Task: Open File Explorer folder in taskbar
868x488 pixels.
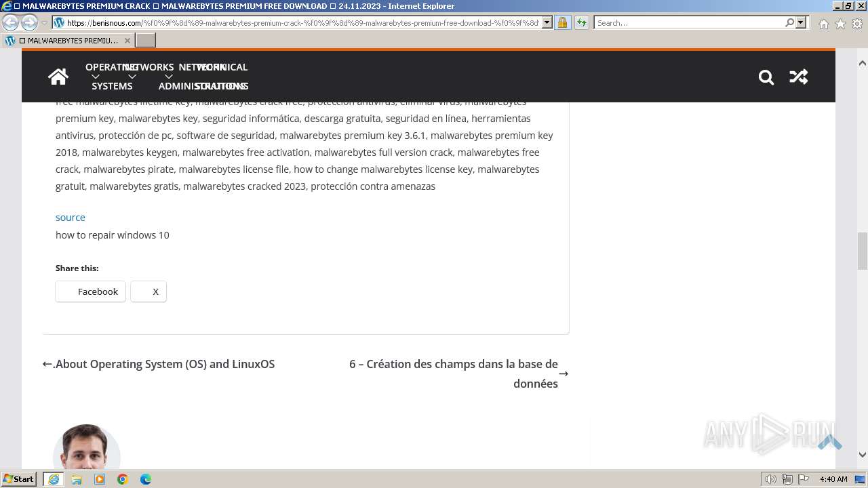Action: [77, 479]
